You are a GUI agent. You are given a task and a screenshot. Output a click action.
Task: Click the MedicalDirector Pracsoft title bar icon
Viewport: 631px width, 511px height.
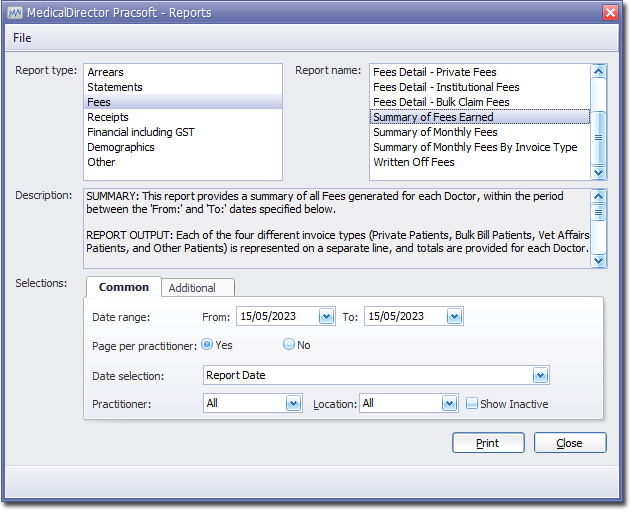[x=15, y=12]
